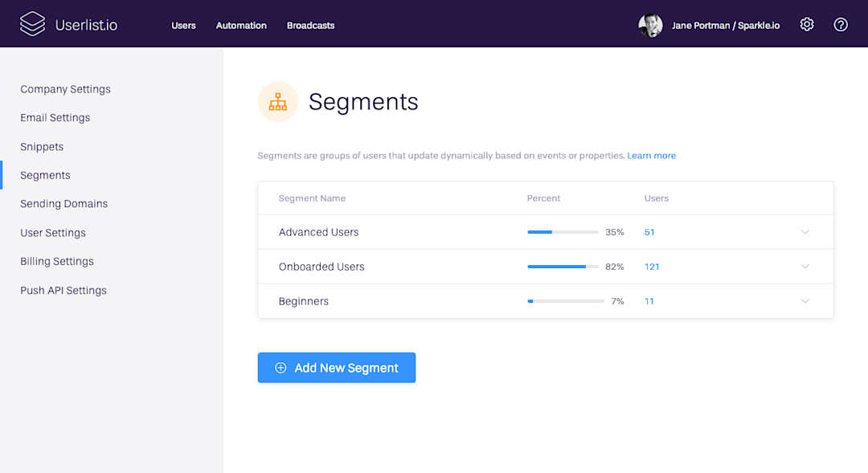868x473 pixels.
Task: Click the Userlist.io stacked layers logo
Action: (32, 24)
